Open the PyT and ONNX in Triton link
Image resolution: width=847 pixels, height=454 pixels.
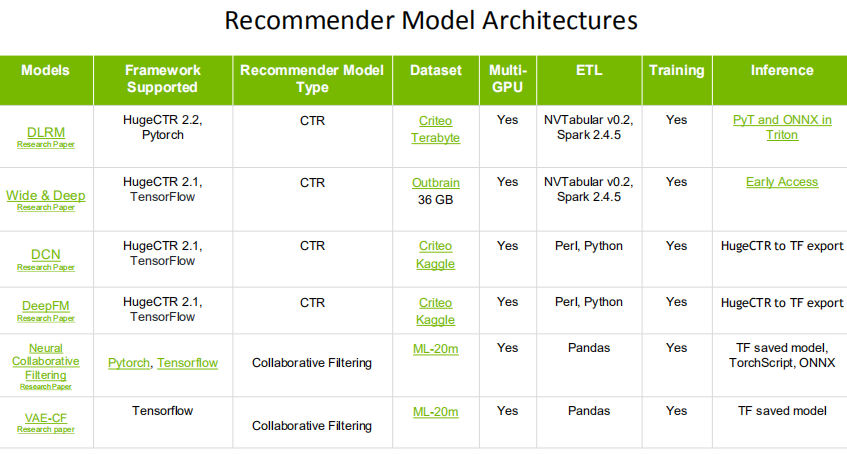pos(782,127)
